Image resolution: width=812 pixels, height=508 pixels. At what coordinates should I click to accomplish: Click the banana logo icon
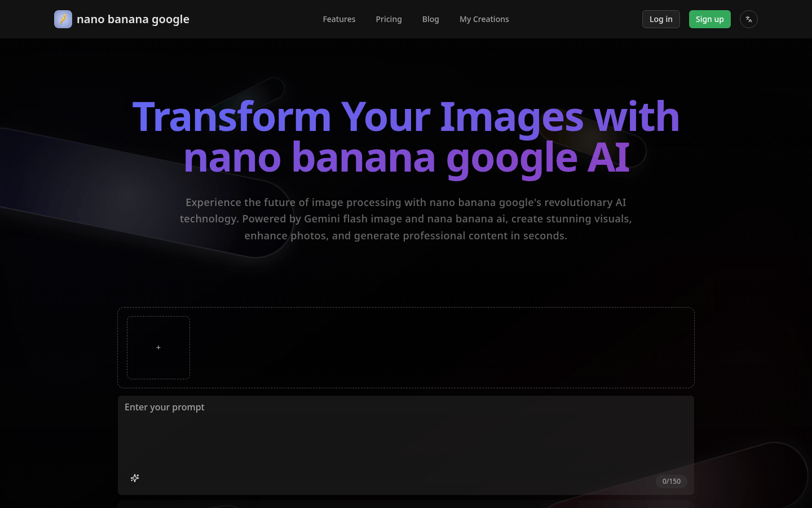(63, 19)
